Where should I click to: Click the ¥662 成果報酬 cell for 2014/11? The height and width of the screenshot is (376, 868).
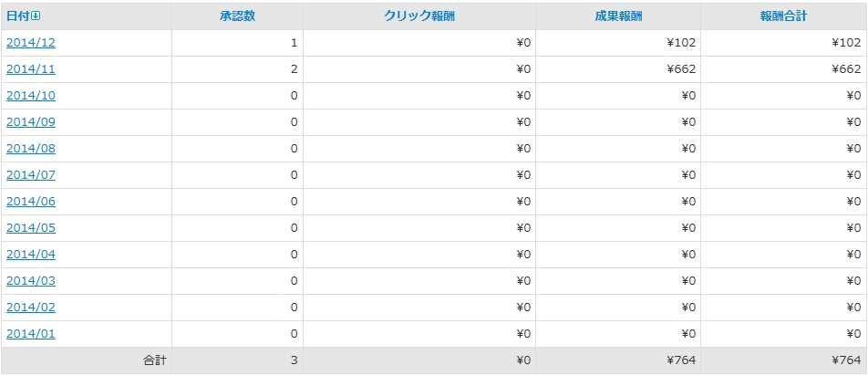click(681, 69)
